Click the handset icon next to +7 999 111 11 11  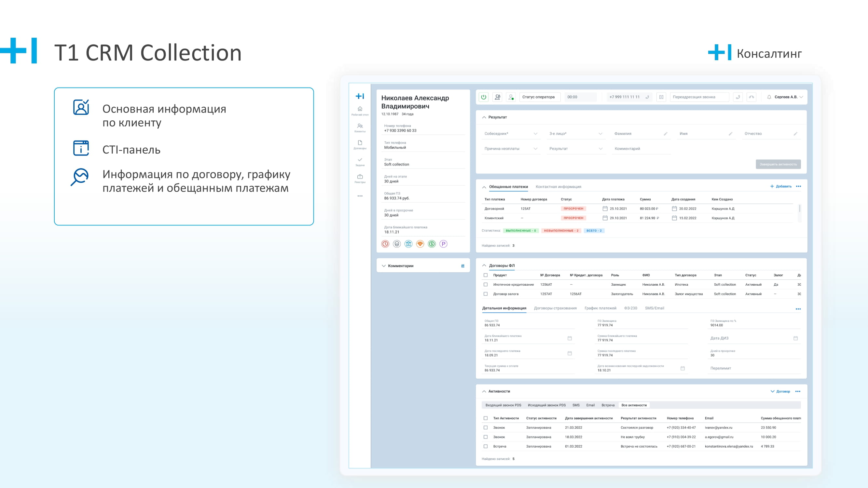pyautogui.click(x=647, y=97)
